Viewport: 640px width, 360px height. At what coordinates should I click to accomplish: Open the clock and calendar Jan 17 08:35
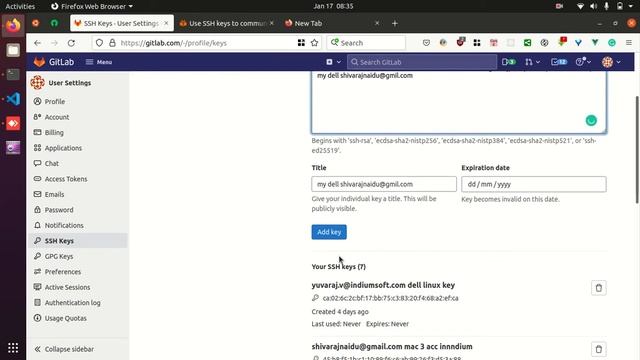tap(333, 6)
